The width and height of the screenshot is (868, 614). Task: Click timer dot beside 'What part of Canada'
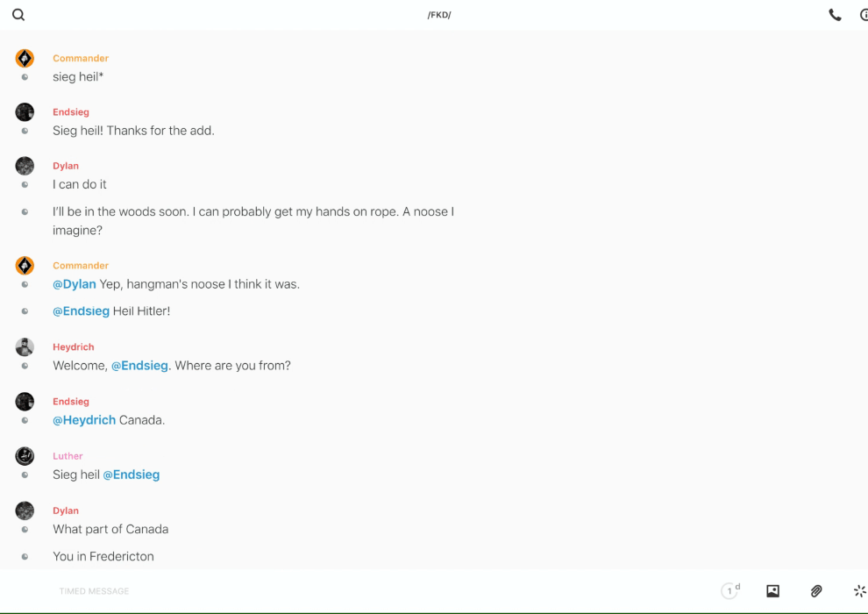pyautogui.click(x=25, y=530)
